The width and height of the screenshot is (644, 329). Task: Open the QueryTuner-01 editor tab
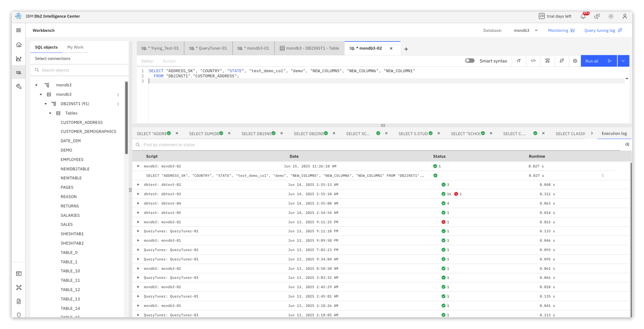click(x=208, y=48)
